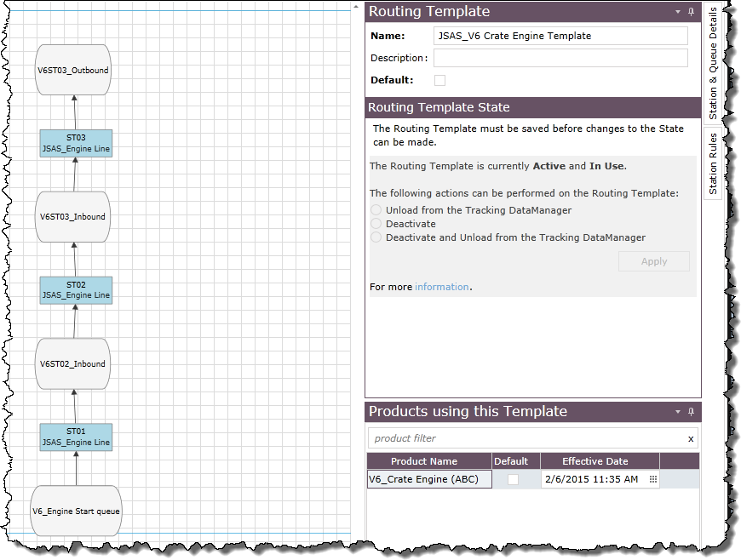Viewport: 741px width, 560px height.
Task: Select the V6_Engine Start queue node
Action: 76,511
